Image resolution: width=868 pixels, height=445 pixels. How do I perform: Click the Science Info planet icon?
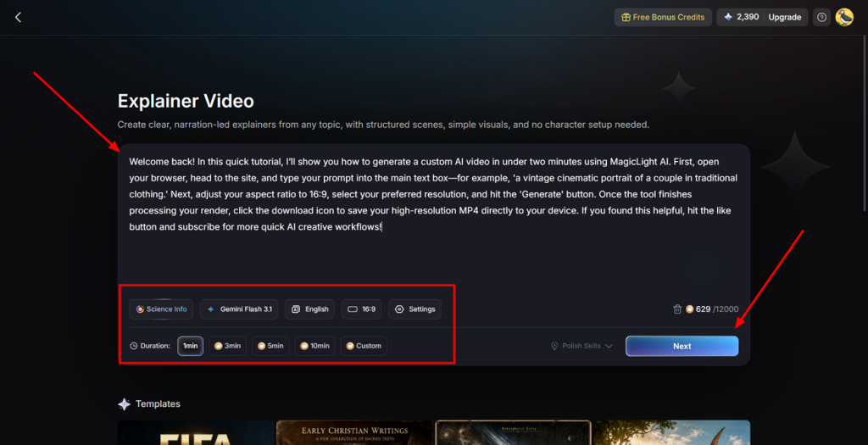[140, 309]
